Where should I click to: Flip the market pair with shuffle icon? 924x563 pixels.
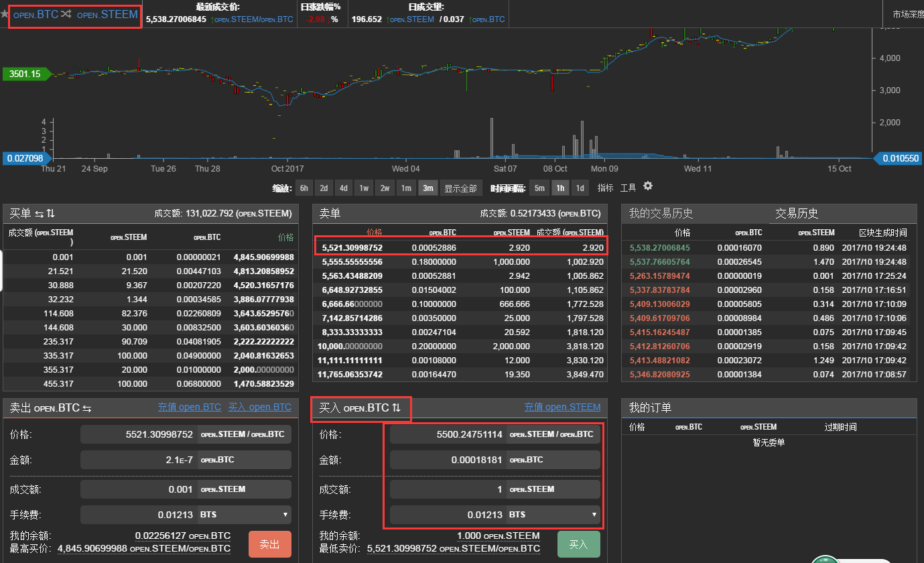66,14
